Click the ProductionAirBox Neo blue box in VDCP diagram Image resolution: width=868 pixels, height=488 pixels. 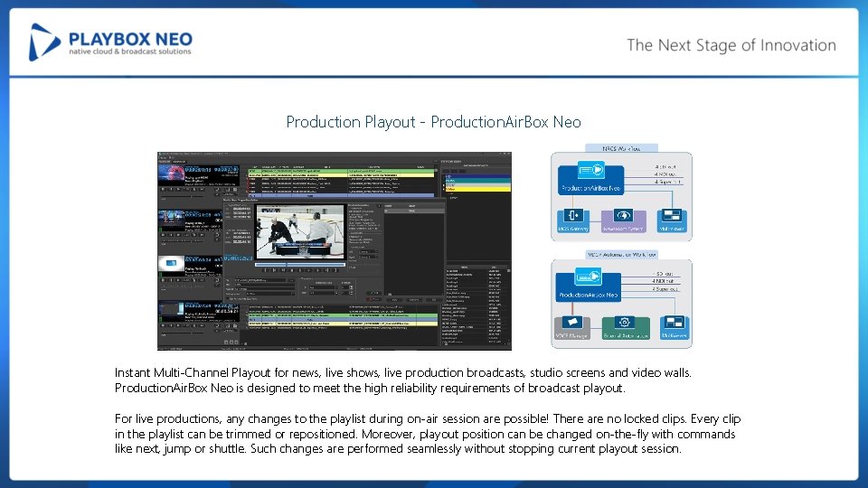(588, 286)
